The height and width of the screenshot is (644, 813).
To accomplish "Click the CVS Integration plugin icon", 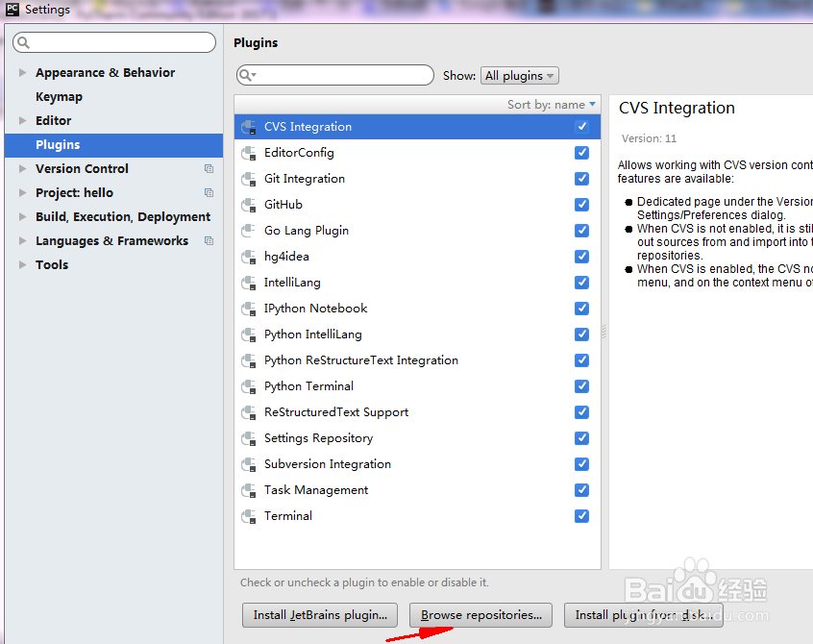I will click(248, 126).
